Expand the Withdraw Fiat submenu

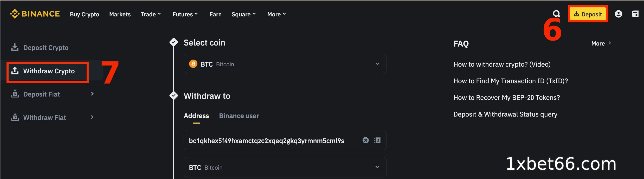92,117
